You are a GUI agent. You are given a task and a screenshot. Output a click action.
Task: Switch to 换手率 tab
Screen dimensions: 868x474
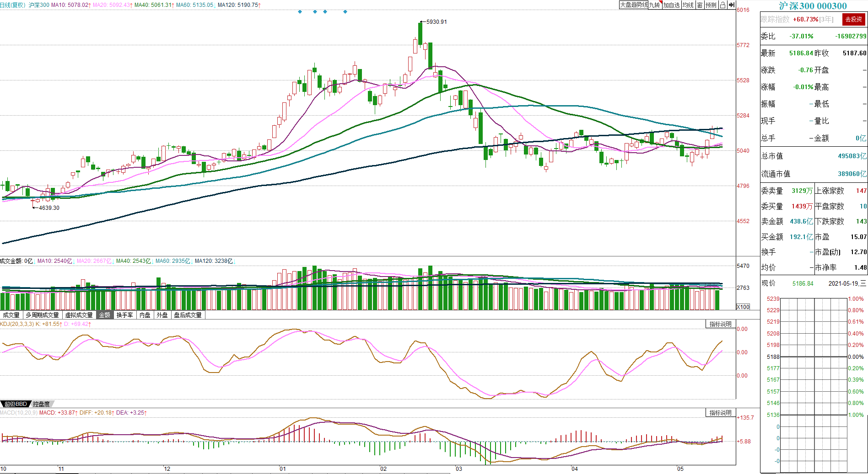click(124, 315)
